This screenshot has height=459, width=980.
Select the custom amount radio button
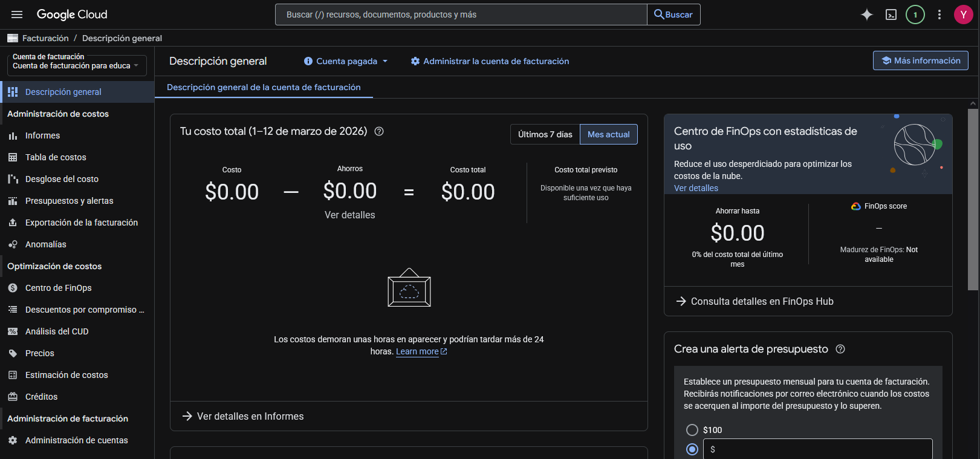click(x=692, y=449)
